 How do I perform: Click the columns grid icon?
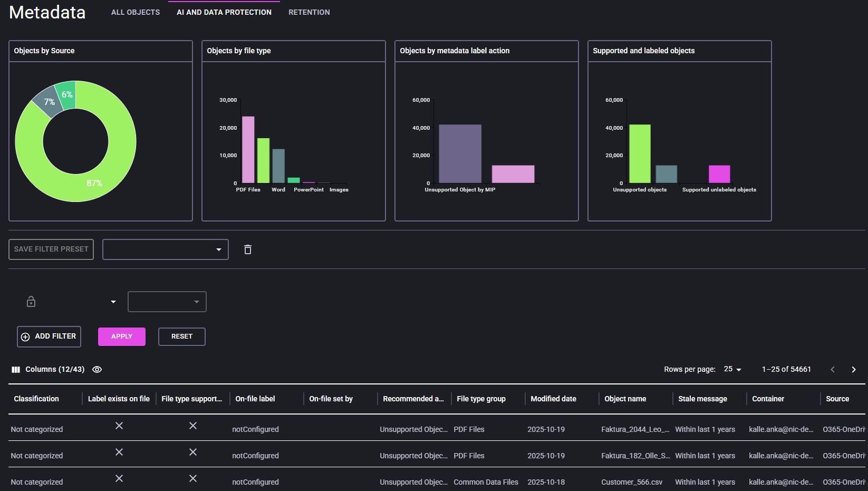tap(16, 370)
